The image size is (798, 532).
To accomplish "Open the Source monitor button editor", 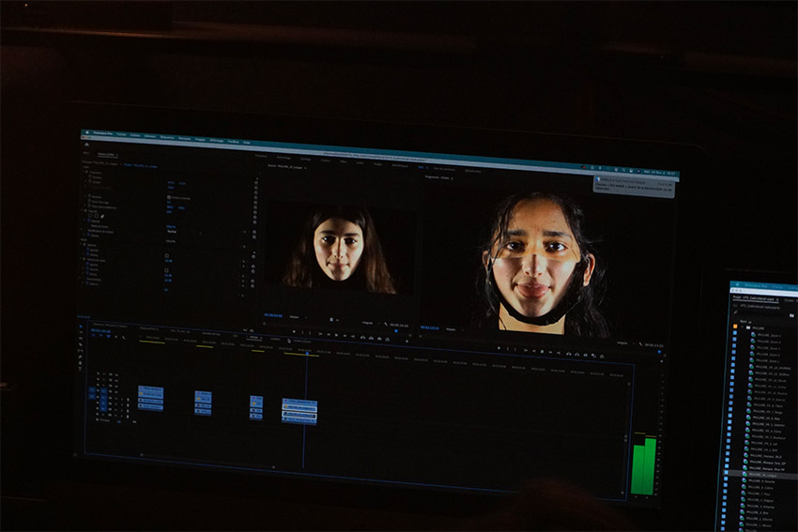I will click(x=407, y=342).
